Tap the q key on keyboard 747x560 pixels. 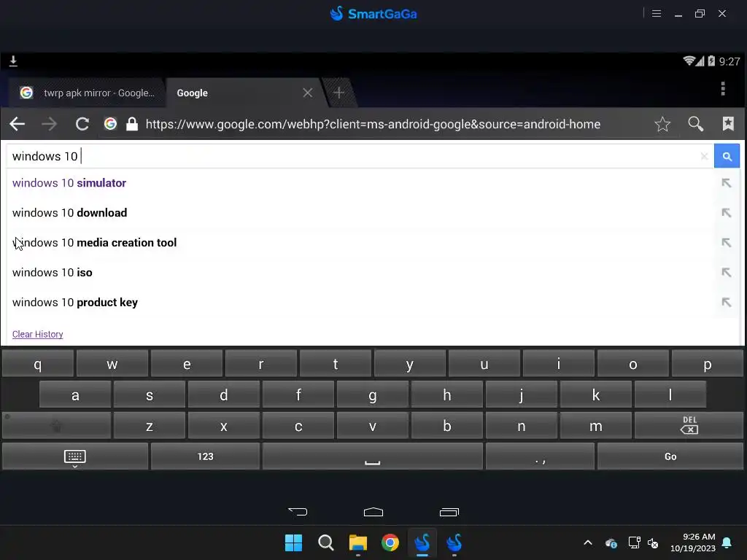click(38, 365)
